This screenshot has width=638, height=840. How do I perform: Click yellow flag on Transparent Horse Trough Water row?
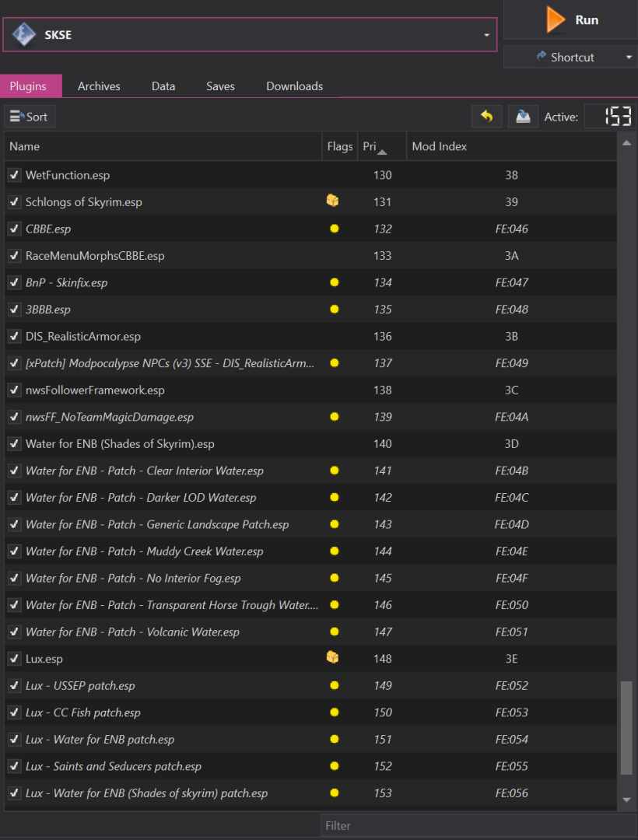click(x=335, y=605)
